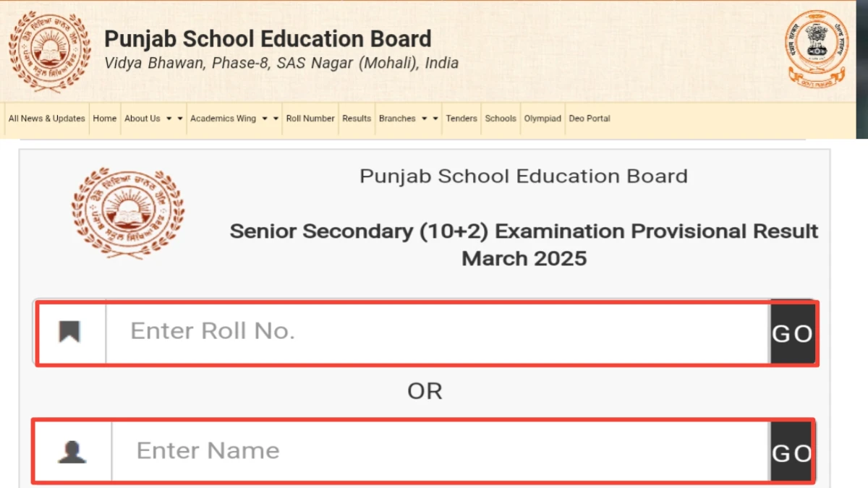
Task: Open the Tenders menu item
Action: tap(461, 119)
